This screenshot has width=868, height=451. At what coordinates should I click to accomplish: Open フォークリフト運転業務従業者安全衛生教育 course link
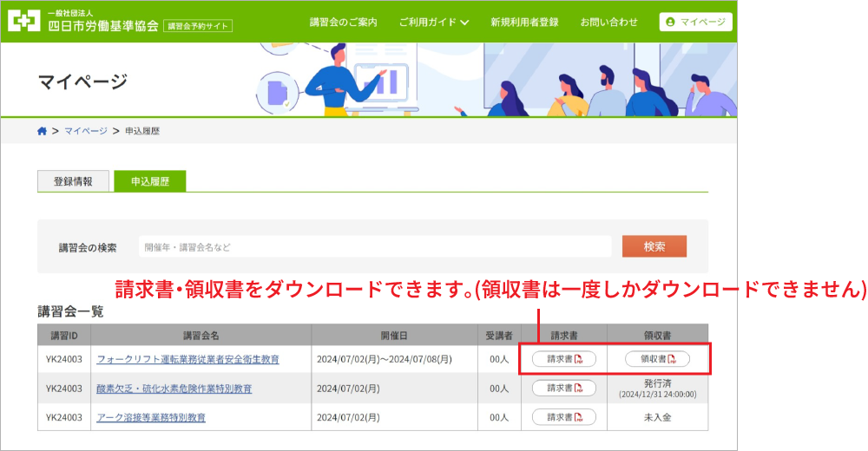coord(187,359)
